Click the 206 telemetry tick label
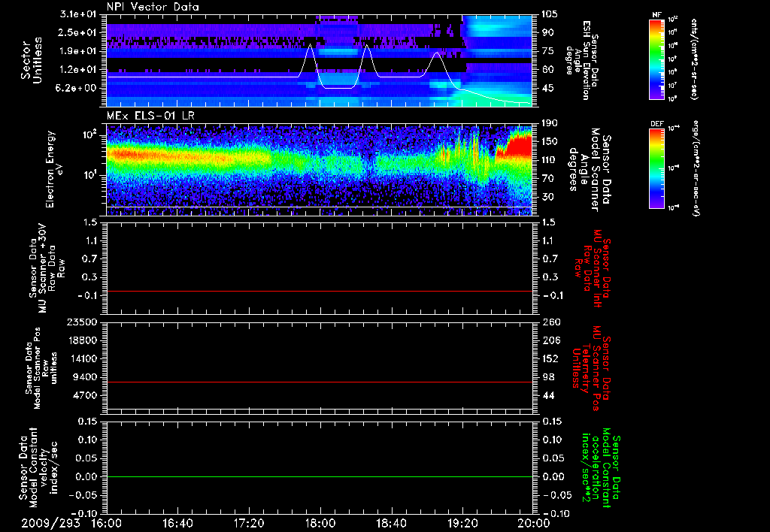 coord(550,340)
